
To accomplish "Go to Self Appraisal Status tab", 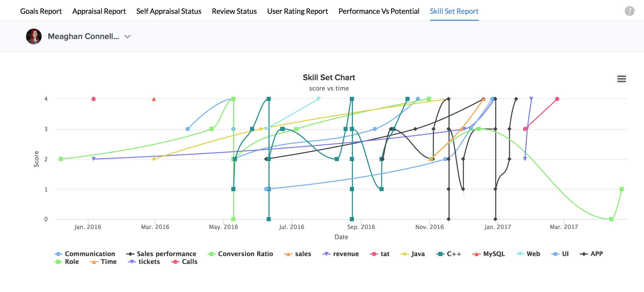I will pyautogui.click(x=169, y=11).
